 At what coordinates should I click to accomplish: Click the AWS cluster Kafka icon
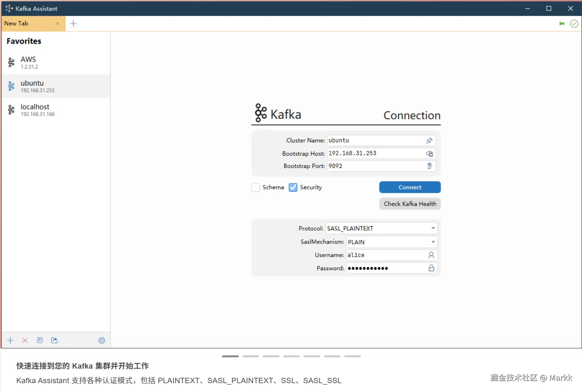point(11,62)
